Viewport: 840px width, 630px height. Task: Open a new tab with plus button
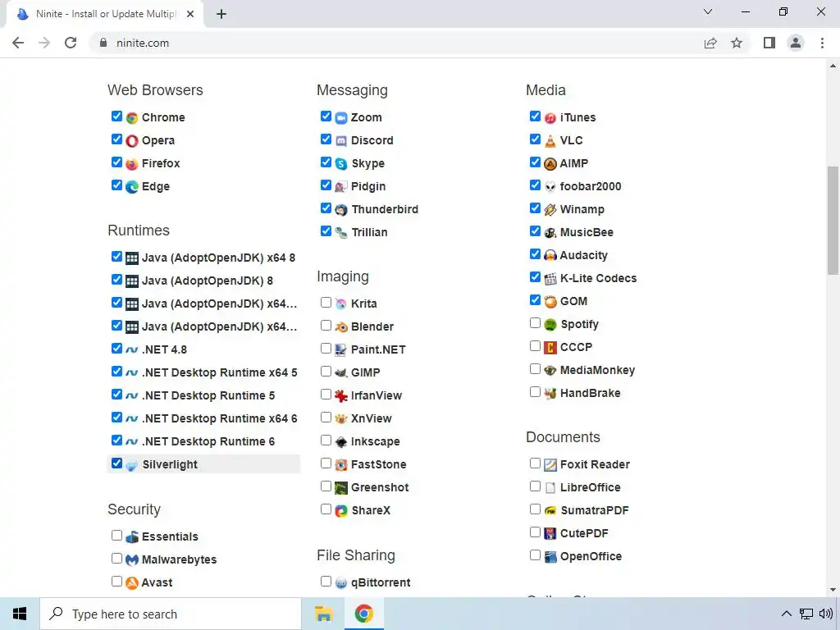(221, 15)
